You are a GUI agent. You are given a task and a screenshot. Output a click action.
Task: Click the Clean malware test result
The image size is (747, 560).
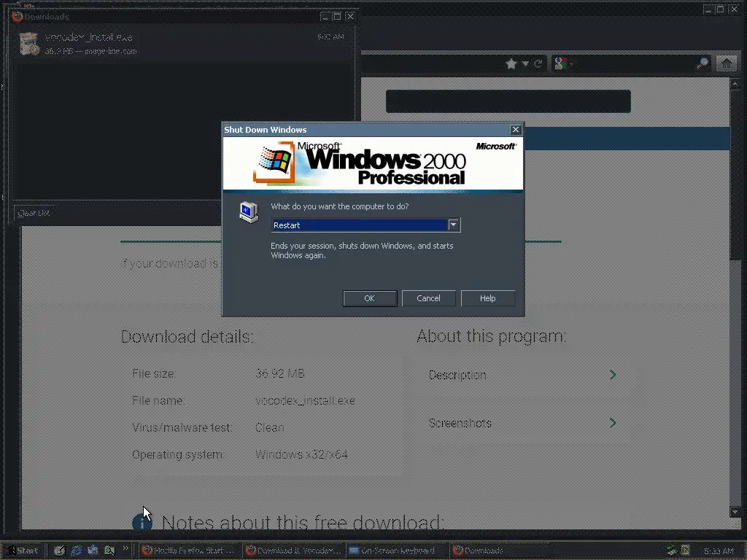pos(270,427)
